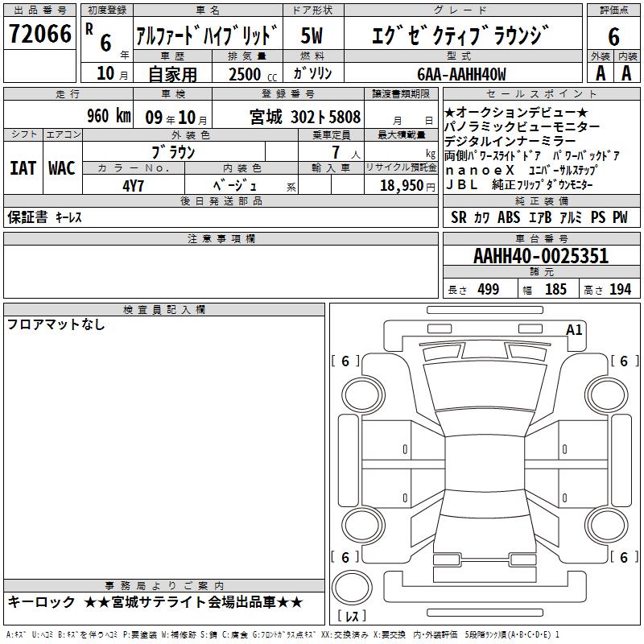Click the chassis number AAHH40-0025351
This screenshot has width=644, height=644.
click(541, 257)
